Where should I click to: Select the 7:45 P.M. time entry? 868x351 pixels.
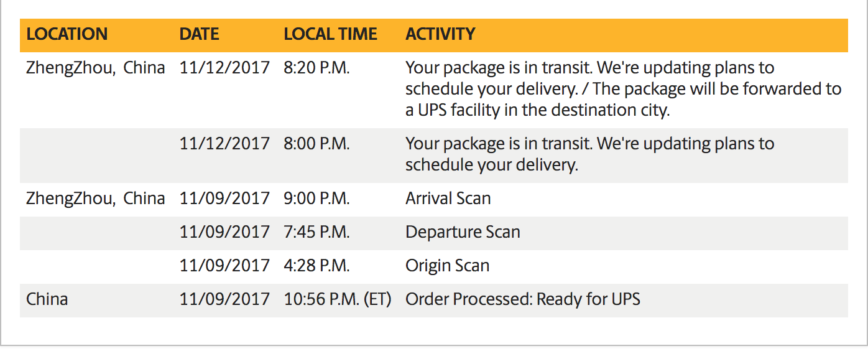(x=316, y=232)
